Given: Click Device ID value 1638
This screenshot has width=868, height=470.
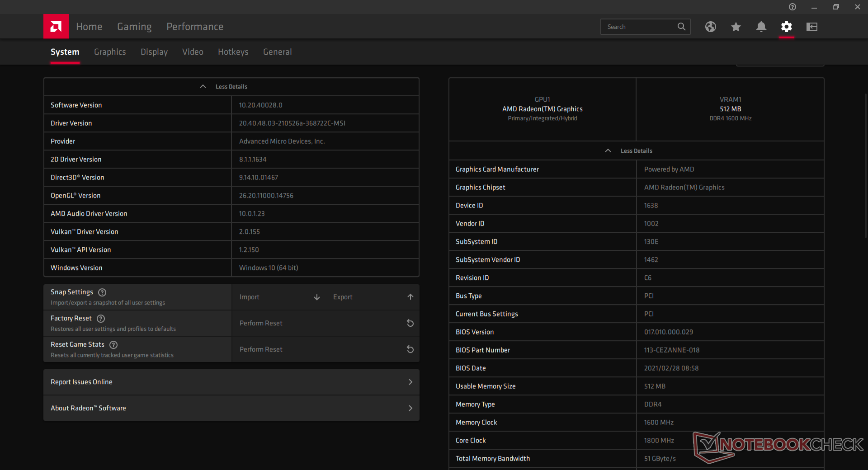Looking at the screenshot, I should [x=651, y=206].
